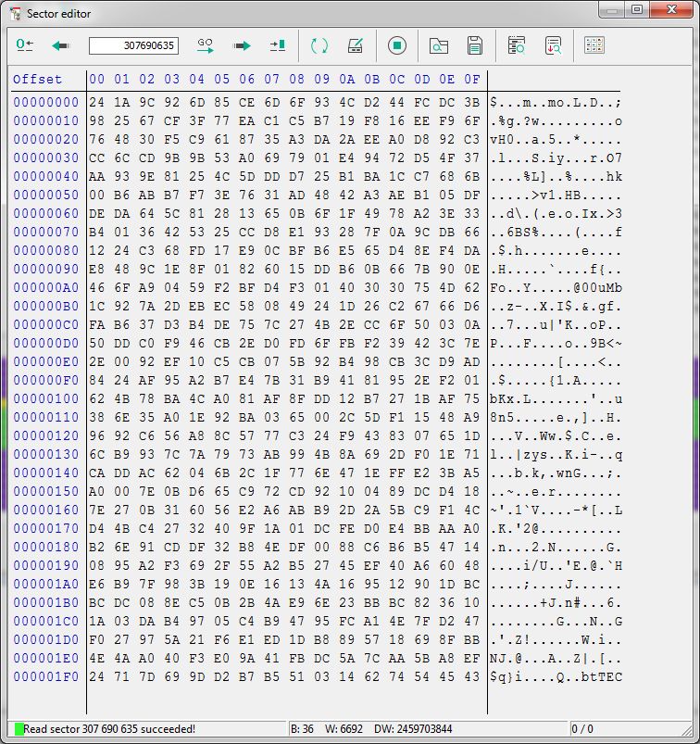Open the grid view options icon
Screen dimensions: 700x744
coord(594,45)
